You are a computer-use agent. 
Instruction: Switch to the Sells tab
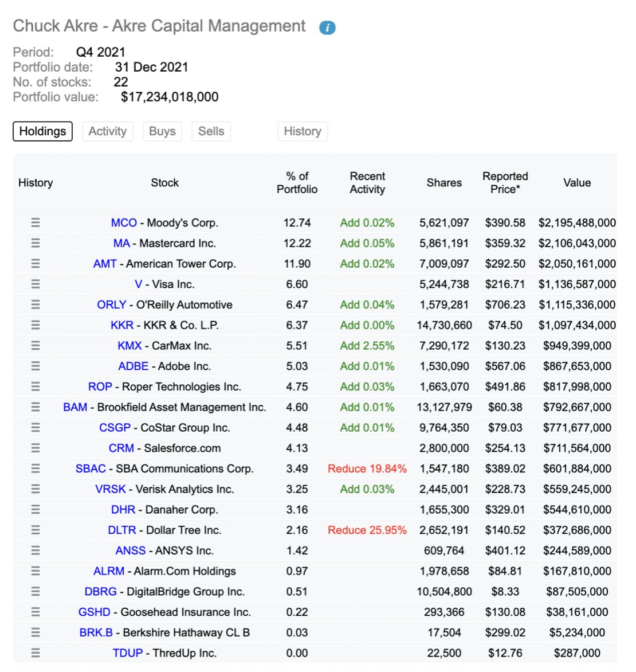(x=211, y=131)
